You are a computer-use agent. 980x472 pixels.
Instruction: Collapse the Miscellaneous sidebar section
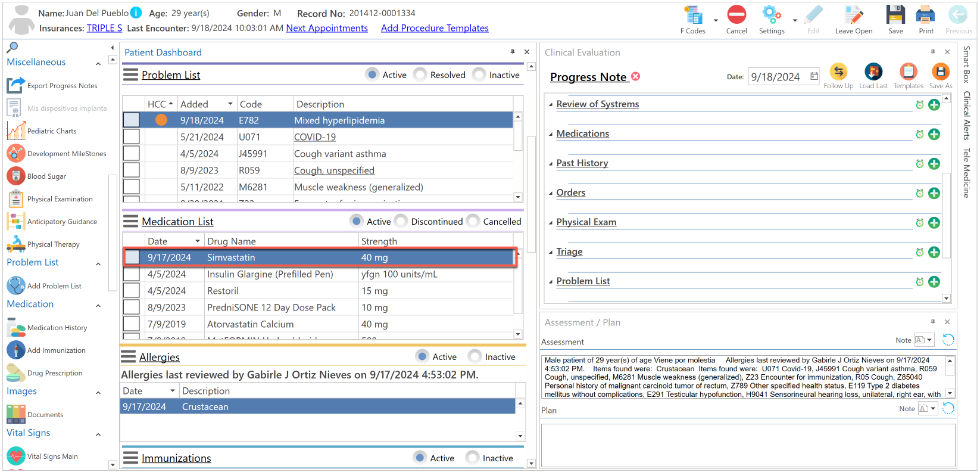(98, 63)
